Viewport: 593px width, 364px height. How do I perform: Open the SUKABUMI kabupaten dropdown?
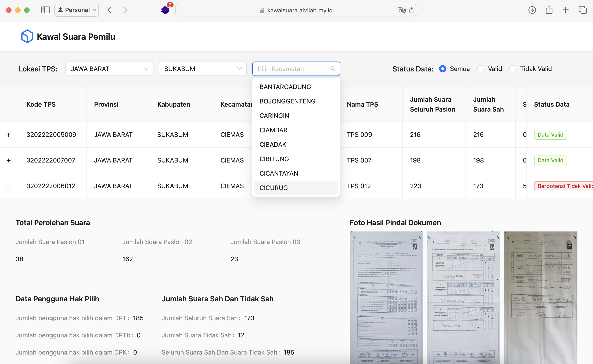pyautogui.click(x=203, y=69)
